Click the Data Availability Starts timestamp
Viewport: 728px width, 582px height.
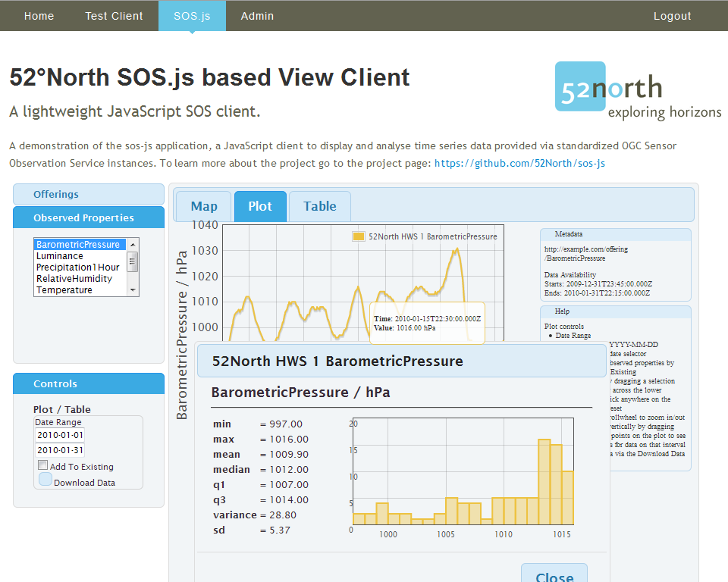click(x=598, y=284)
